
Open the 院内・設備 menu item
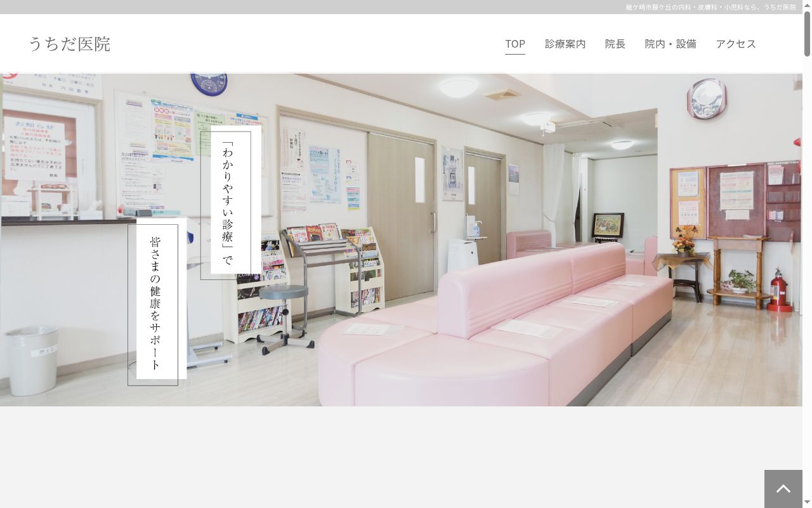coord(671,44)
